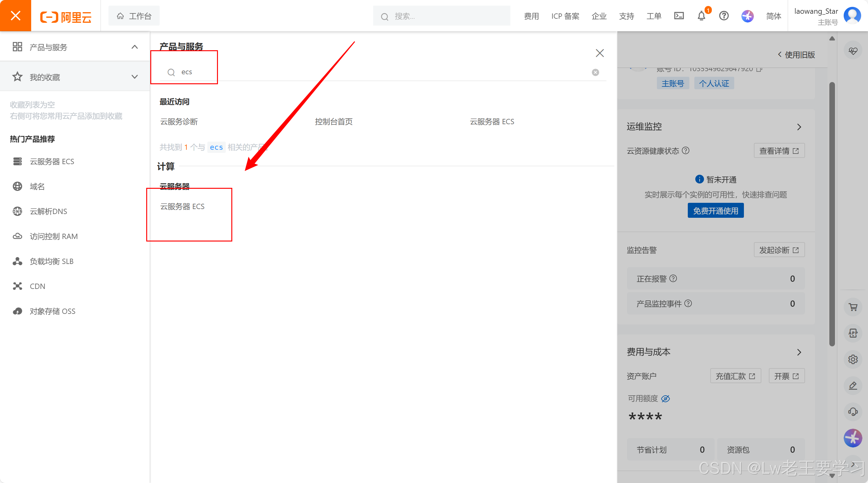The width and height of the screenshot is (868, 483).
Task: Open the 支持 menu
Action: click(626, 16)
